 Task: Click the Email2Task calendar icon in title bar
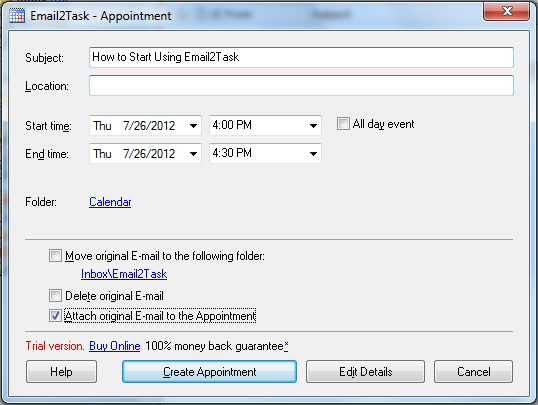(17, 16)
